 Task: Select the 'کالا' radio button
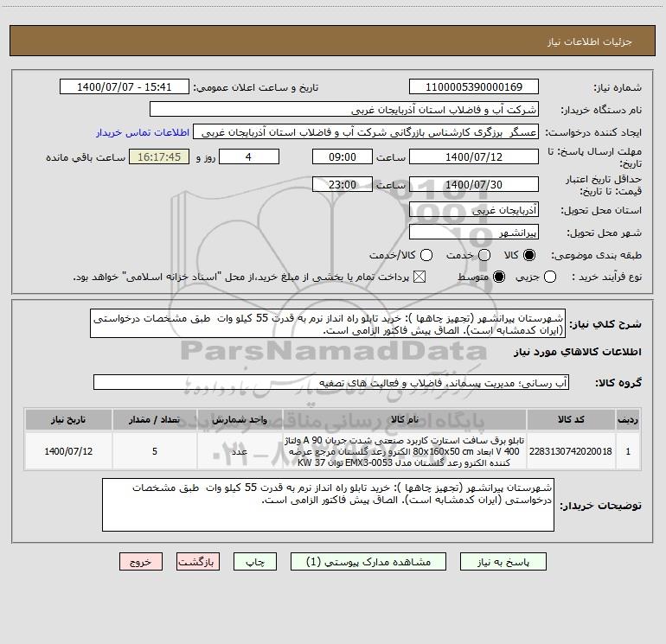point(529,255)
